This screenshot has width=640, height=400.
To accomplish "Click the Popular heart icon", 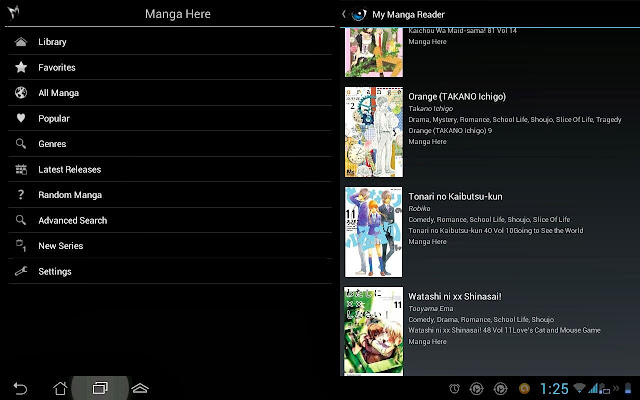I will click(x=21, y=118).
